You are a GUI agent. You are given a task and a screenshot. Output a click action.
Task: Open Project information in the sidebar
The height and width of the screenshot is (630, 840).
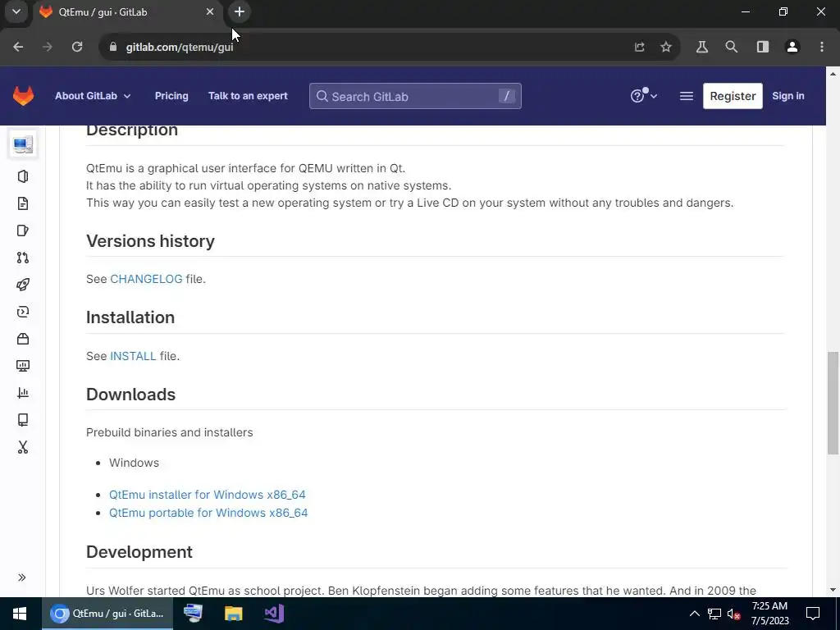pyautogui.click(x=23, y=176)
